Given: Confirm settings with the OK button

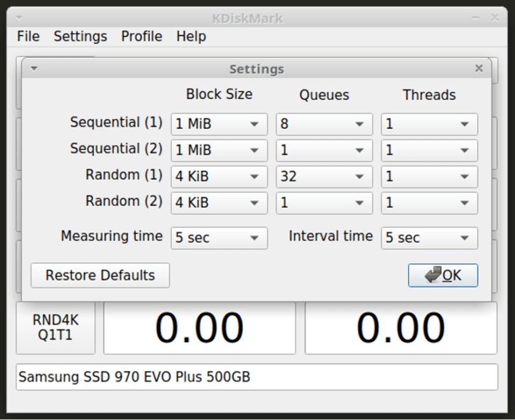Looking at the screenshot, I should pos(443,275).
